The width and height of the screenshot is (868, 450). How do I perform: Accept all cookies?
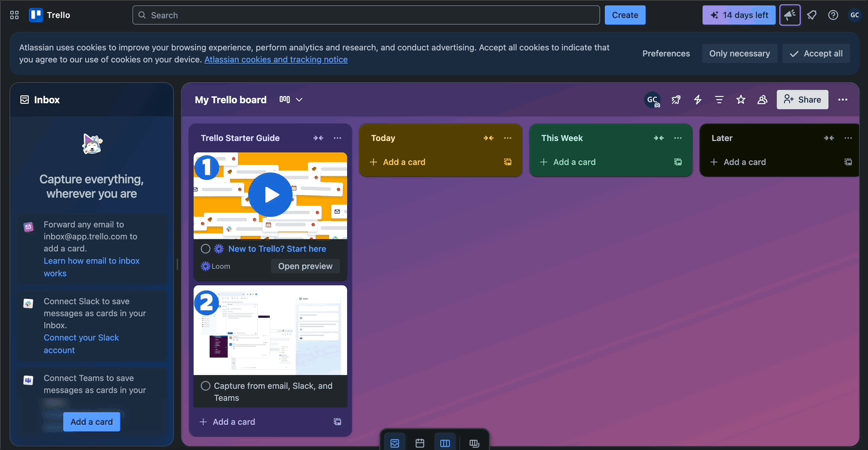coord(816,53)
